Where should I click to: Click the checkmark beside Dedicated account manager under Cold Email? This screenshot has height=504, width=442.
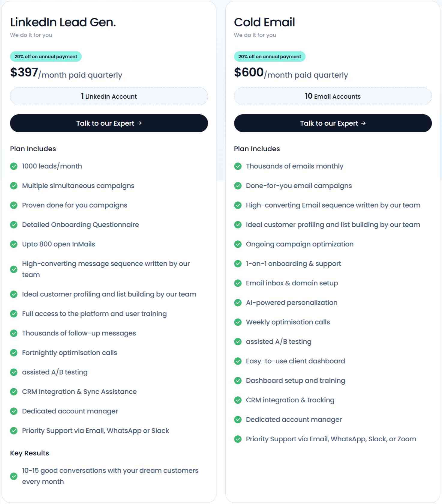coord(238,419)
